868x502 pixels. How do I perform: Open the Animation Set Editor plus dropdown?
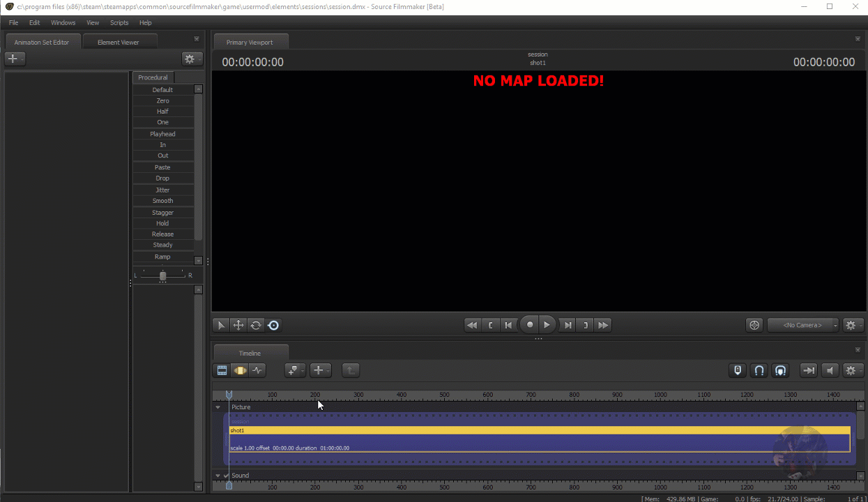tap(15, 59)
